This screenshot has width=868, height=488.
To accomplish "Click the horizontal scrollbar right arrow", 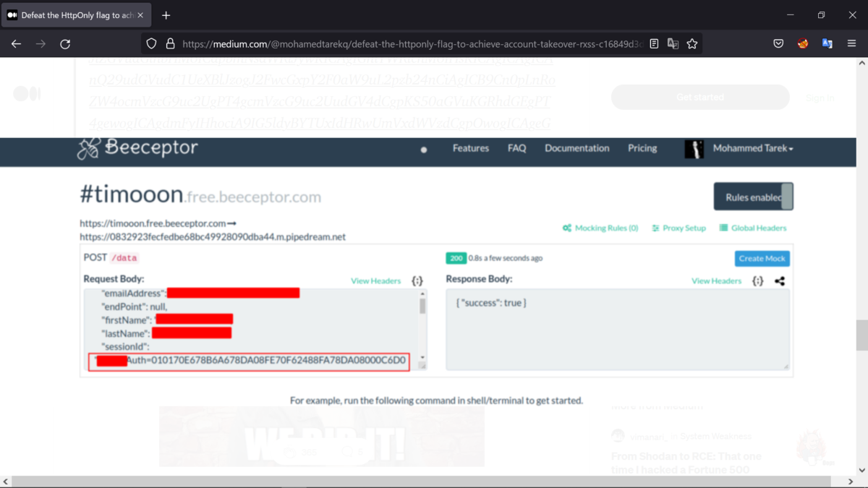I will [x=851, y=481].
